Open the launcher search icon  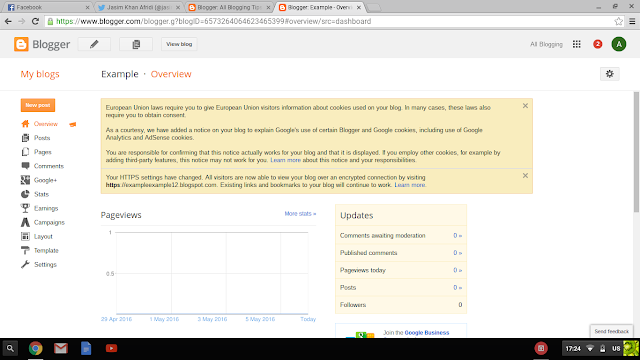(x=10, y=349)
